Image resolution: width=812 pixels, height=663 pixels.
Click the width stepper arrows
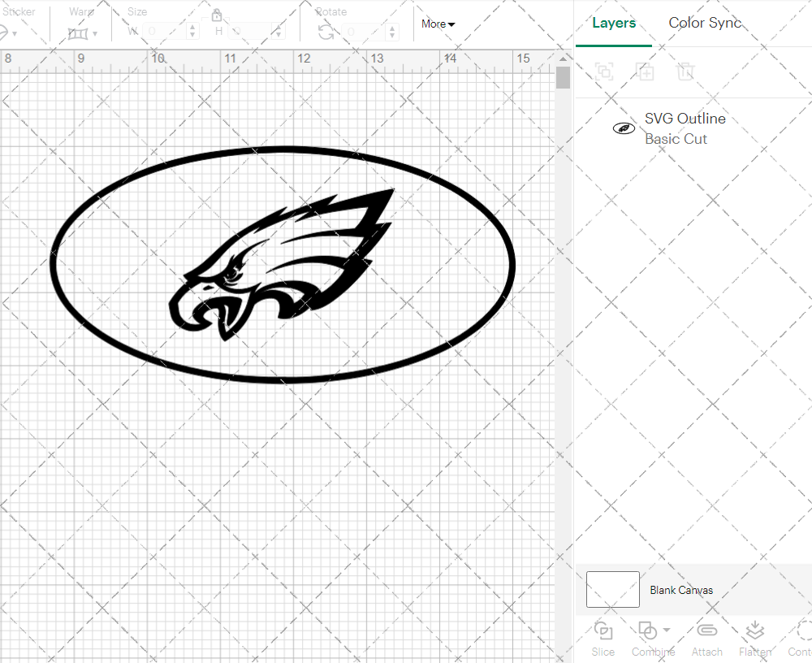click(x=192, y=32)
